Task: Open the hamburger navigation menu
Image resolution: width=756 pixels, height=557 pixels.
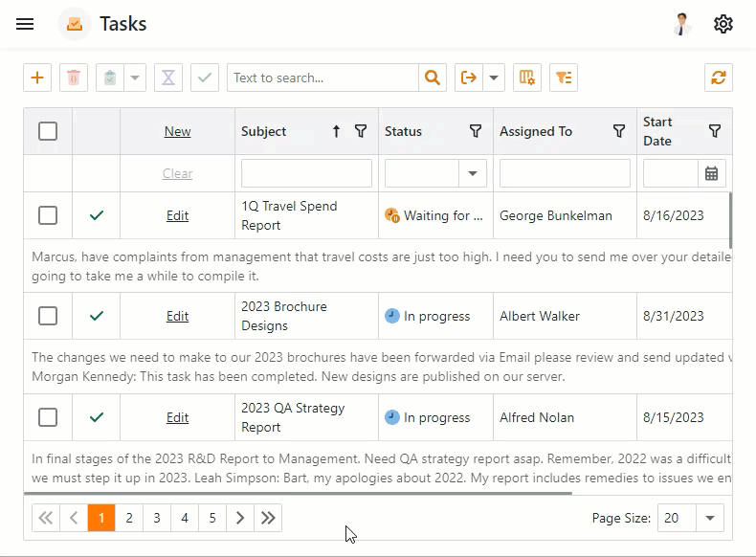Action: pos(25,24)
